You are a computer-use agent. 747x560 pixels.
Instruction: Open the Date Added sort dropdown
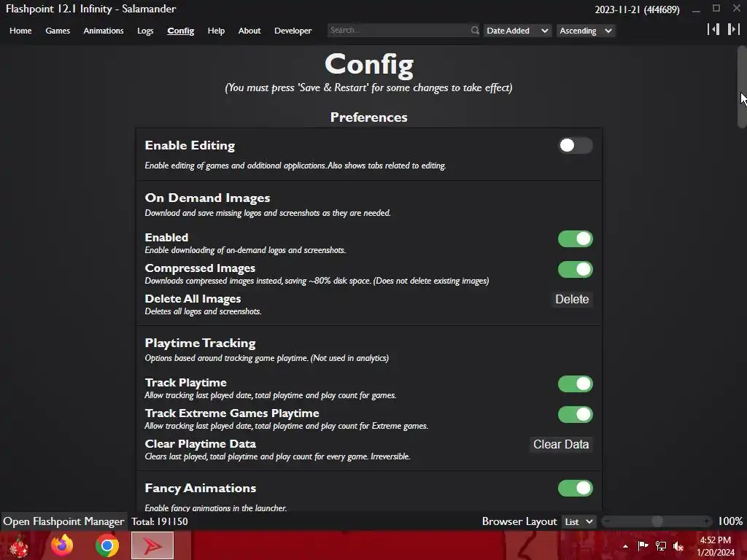(518, 31)
